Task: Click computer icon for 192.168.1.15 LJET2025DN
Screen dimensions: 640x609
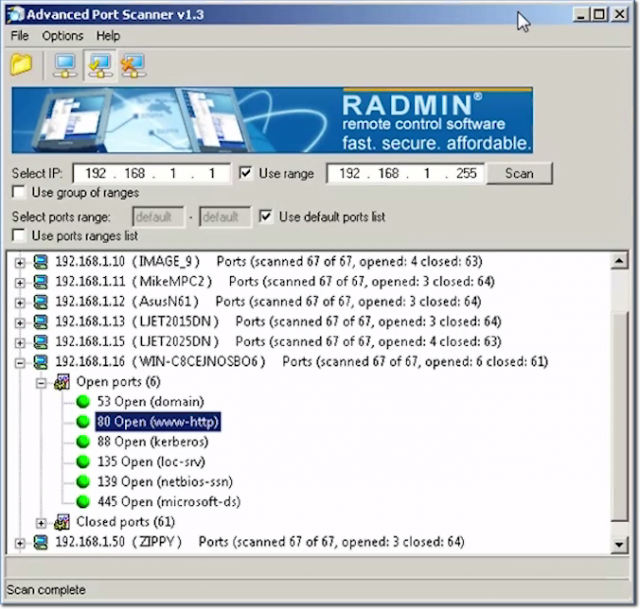Action: (x=40, y=342)
